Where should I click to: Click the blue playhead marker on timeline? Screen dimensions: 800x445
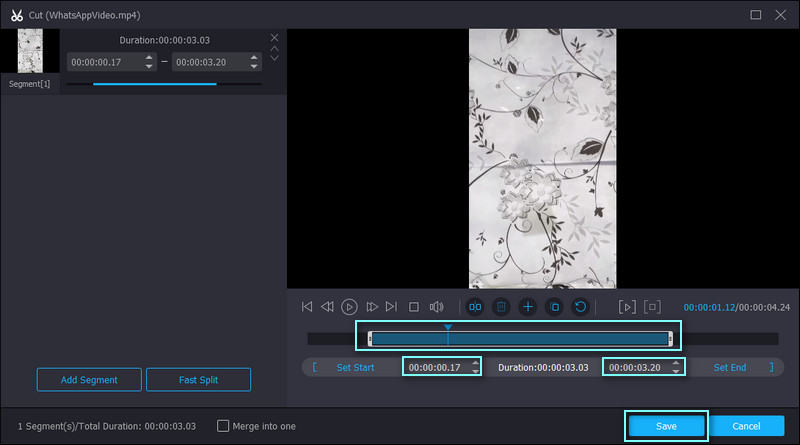point(447,327)
